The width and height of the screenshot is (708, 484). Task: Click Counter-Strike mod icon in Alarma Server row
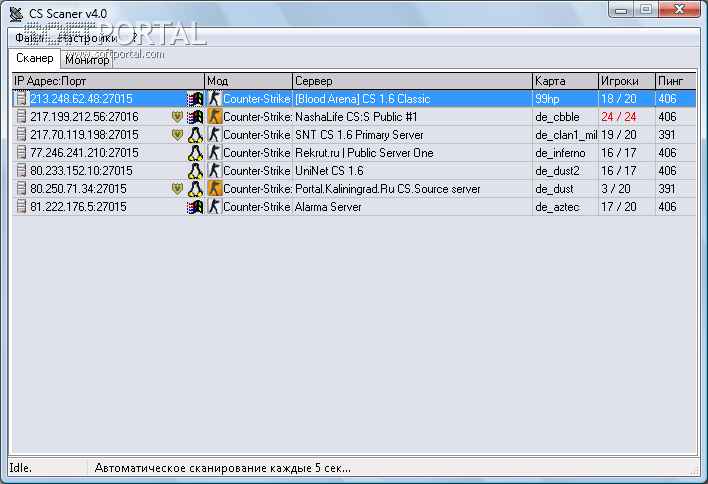pos(215,207)
